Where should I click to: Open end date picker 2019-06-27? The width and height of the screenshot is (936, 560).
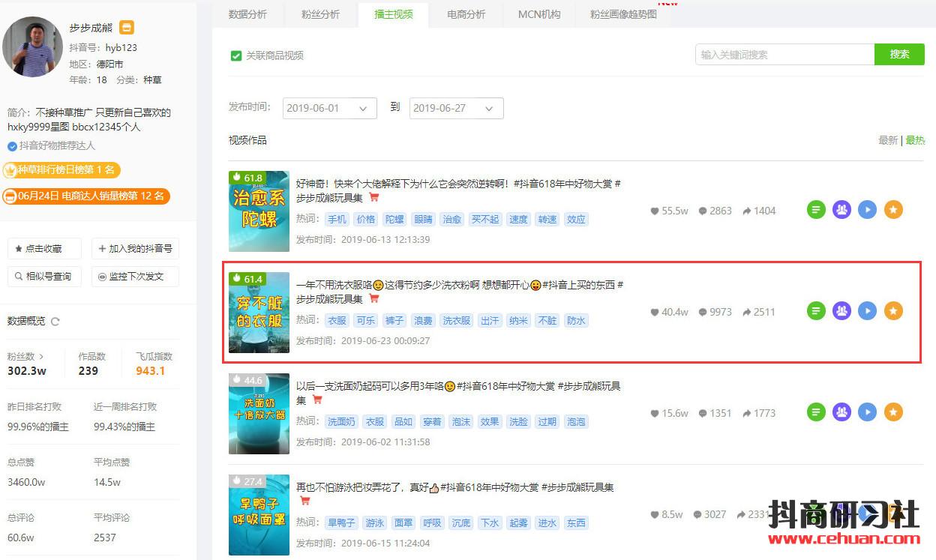456,108
